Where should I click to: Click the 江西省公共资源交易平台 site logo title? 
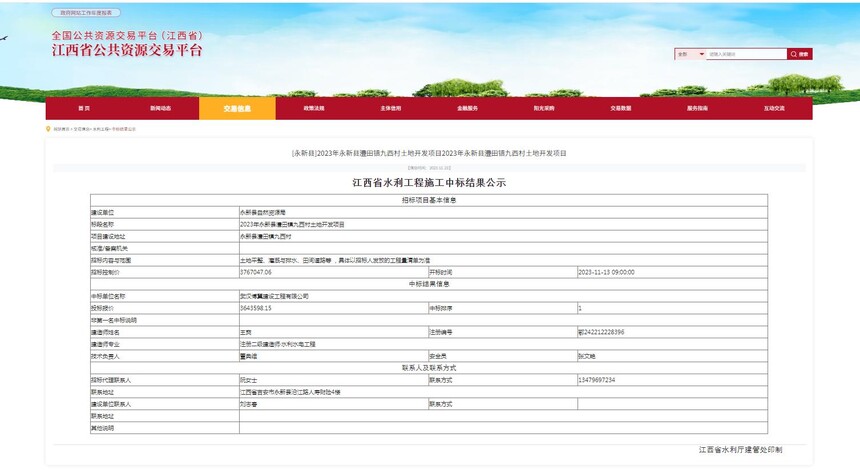pyautogui.click(x=127, y=50)
